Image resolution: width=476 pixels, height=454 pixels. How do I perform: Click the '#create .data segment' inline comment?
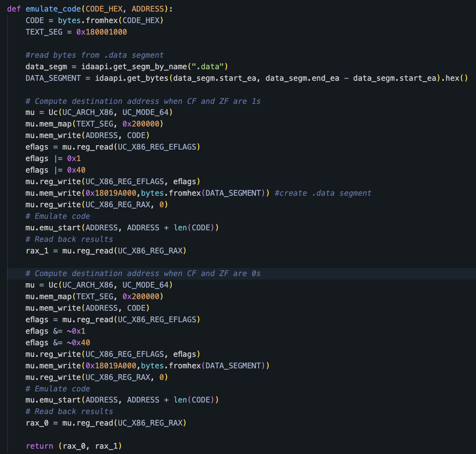pyautogui.click(x=323, y=193)
